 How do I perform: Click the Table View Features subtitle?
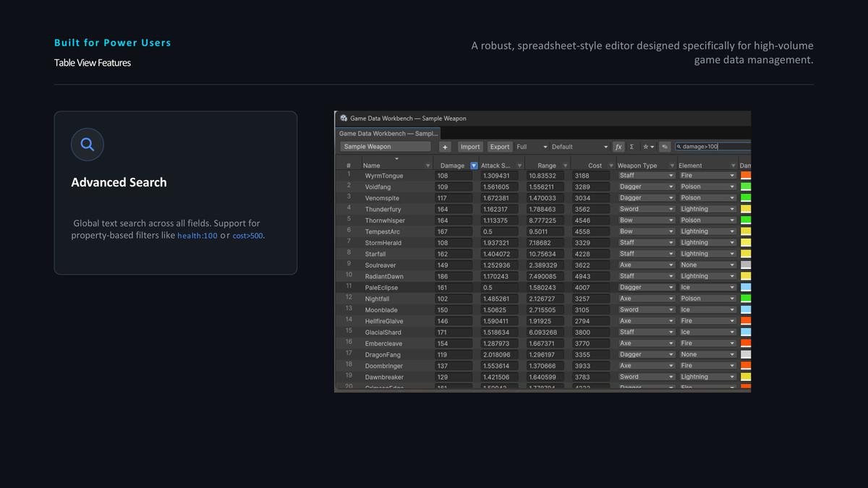[93, 63]
